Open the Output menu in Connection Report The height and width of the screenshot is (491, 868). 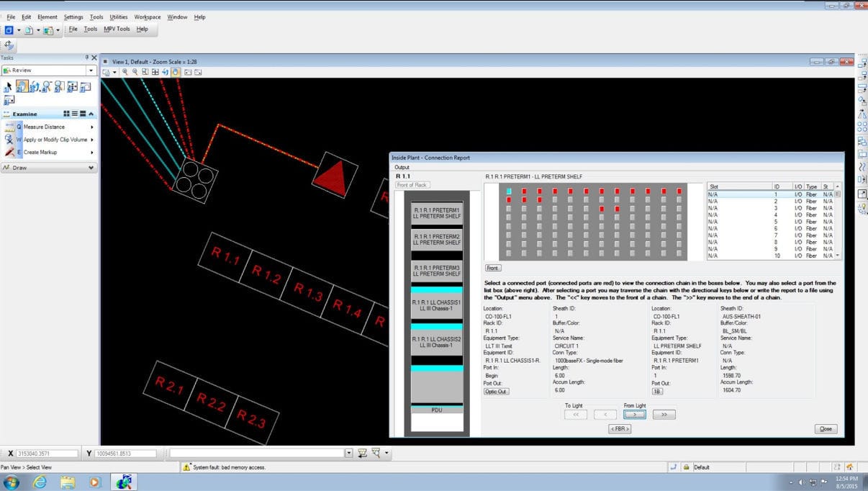click(401, 166)
